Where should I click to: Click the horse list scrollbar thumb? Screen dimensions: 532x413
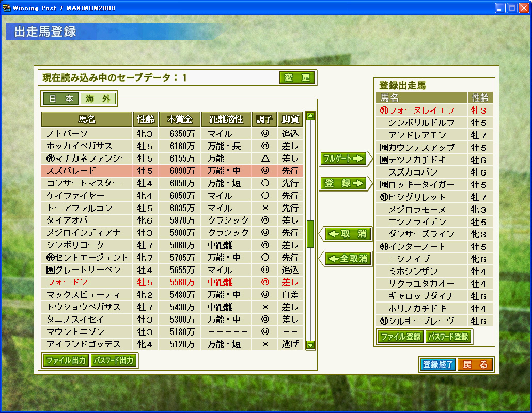tap(310, 234)
